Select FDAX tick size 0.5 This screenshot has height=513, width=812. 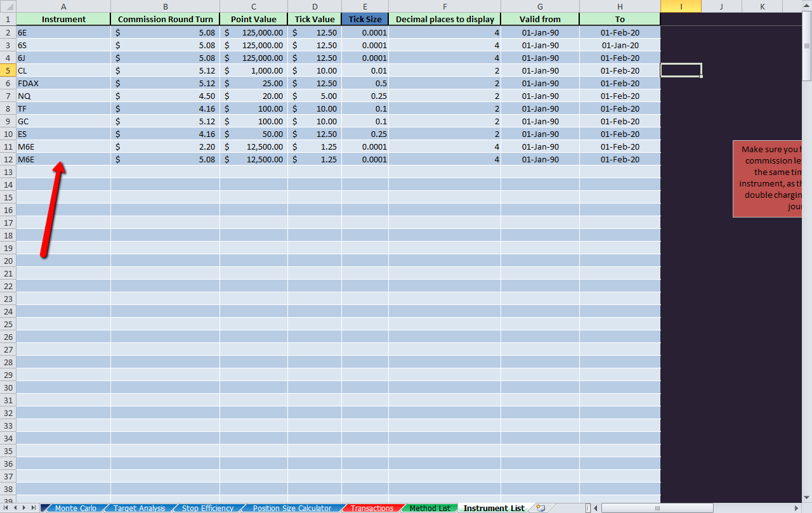click(x=365, y=83)
